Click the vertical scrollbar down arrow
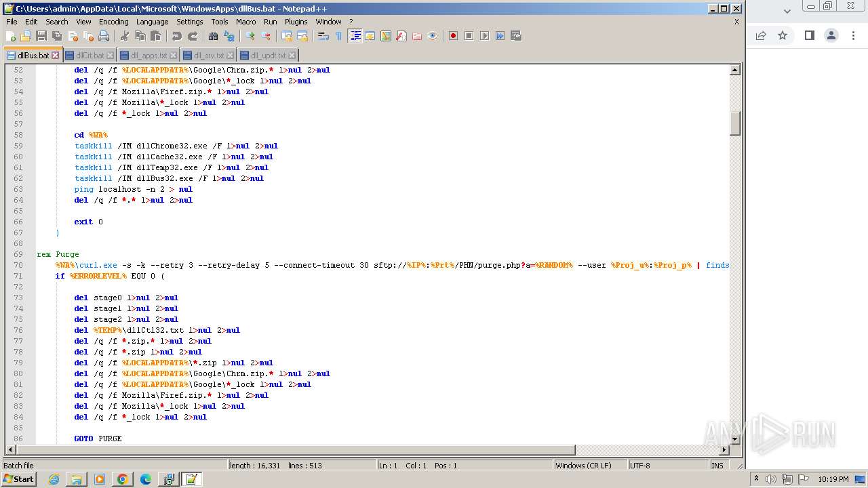The image size is (868, 488). click(735, 439)
